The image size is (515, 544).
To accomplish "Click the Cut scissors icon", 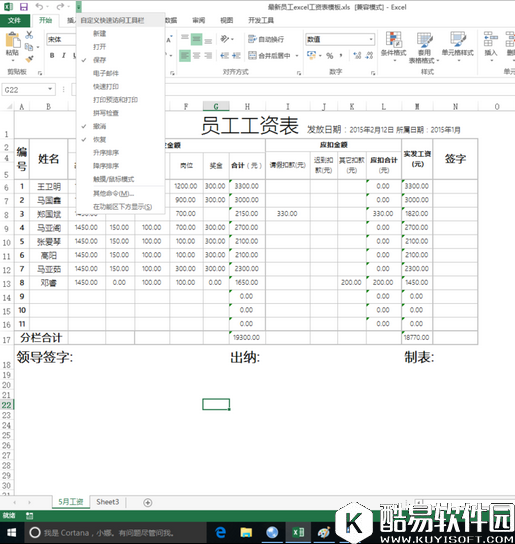I will tap(29, 35).
